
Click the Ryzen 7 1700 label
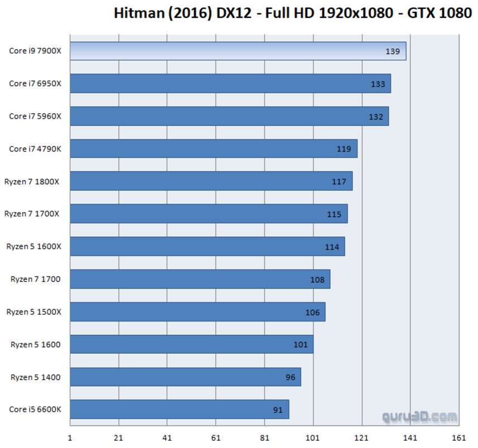(x=35, y=279)
